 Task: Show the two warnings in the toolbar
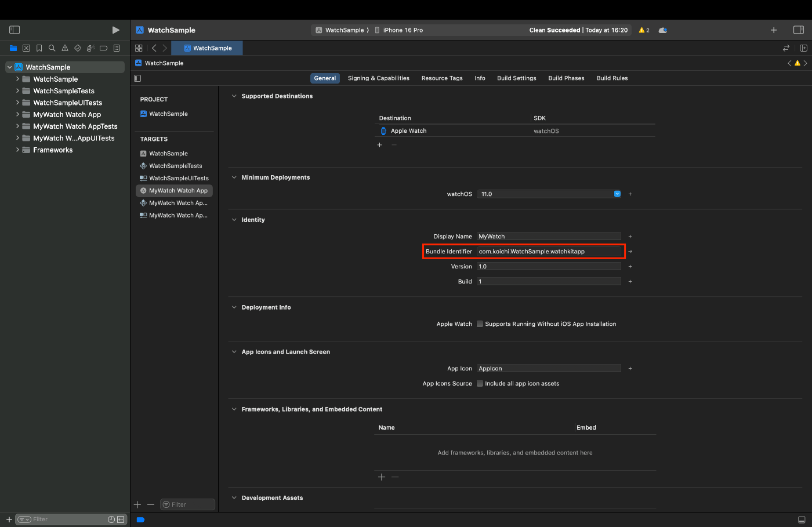click(x=644, y=30)
